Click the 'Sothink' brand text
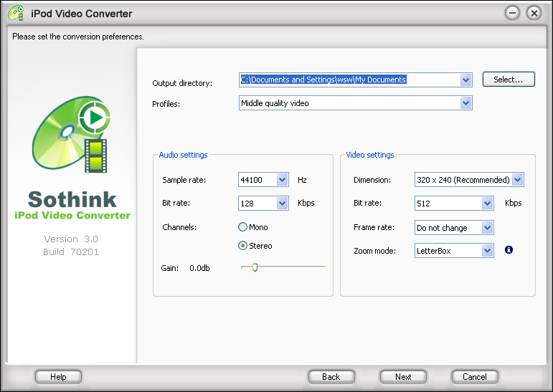Image resolution: width=553 pixels, height=392 pixels. tap(72, 199)
